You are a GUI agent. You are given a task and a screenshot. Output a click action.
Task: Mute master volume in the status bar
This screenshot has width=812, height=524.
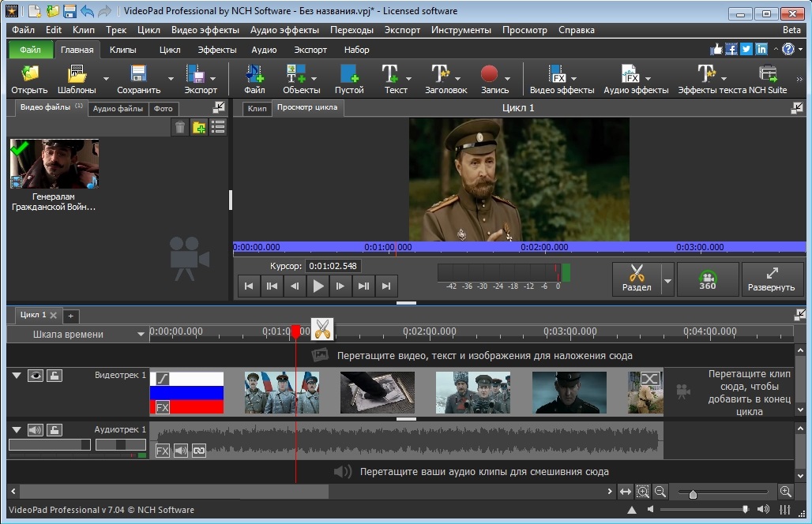point(651,510)
